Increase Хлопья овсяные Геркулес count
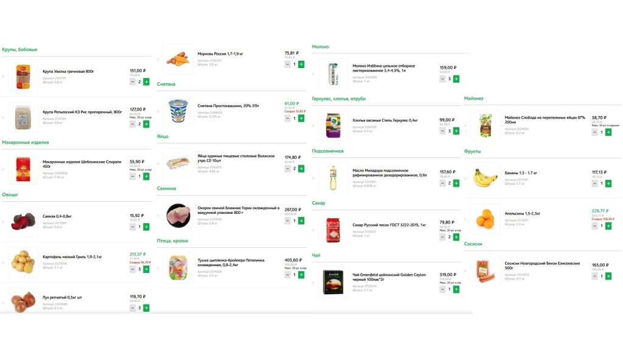 point(456,131)
